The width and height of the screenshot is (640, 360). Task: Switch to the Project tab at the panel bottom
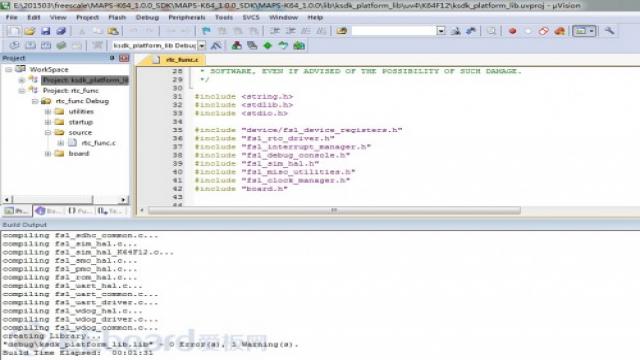(x=17, y=211)
